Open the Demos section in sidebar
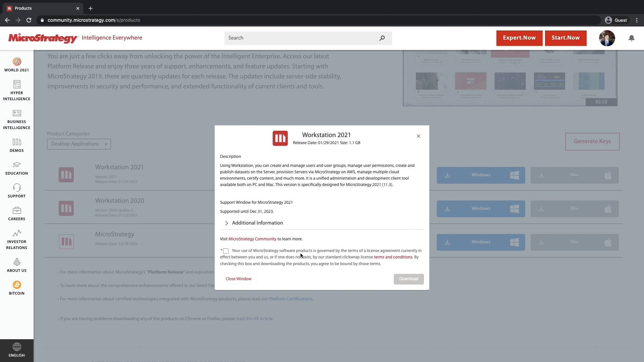This screenshot has height=362, width=644. [x=16, y=142]
